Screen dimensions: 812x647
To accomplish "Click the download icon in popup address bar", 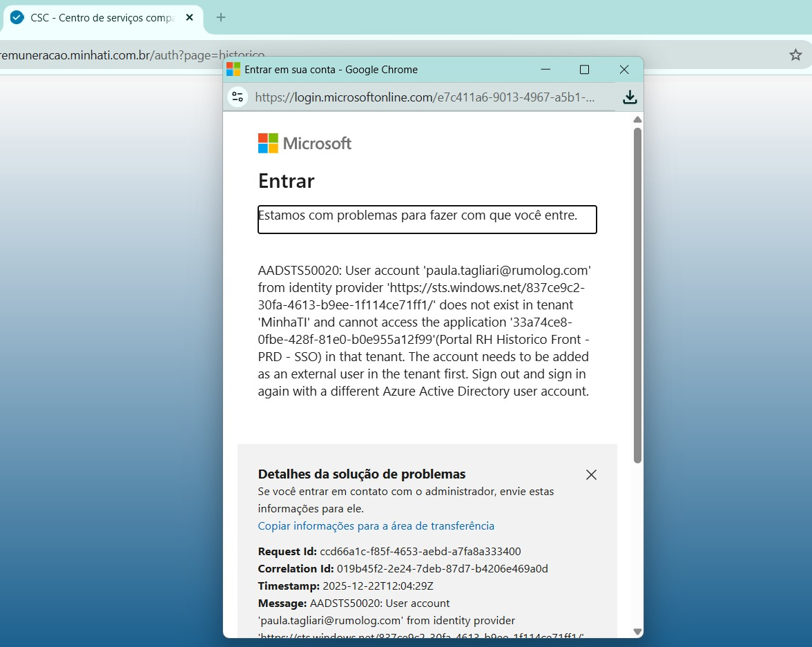I will [630, 97].
